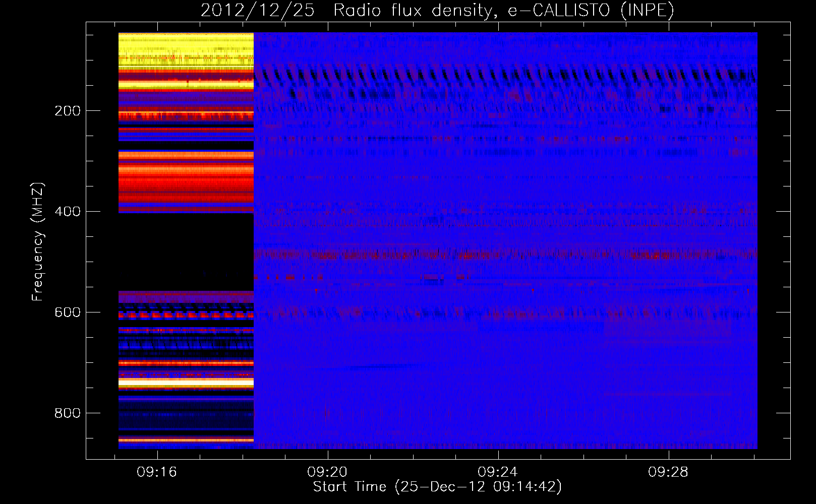Screen dimensions: 816x504
Task: Click the 09:28 time tick label
Action: [x=668, y=472]
